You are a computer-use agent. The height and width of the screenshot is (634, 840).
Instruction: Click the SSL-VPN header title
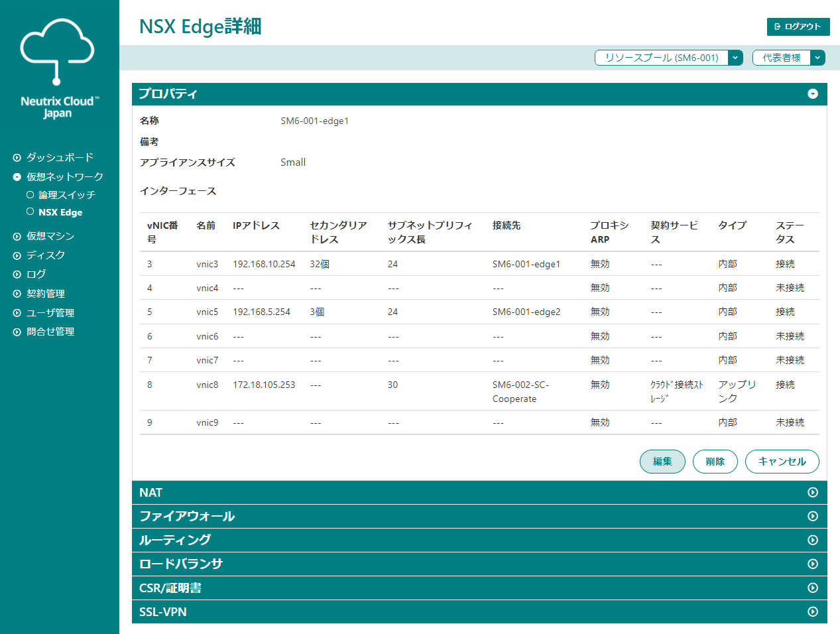coord(163,612)
